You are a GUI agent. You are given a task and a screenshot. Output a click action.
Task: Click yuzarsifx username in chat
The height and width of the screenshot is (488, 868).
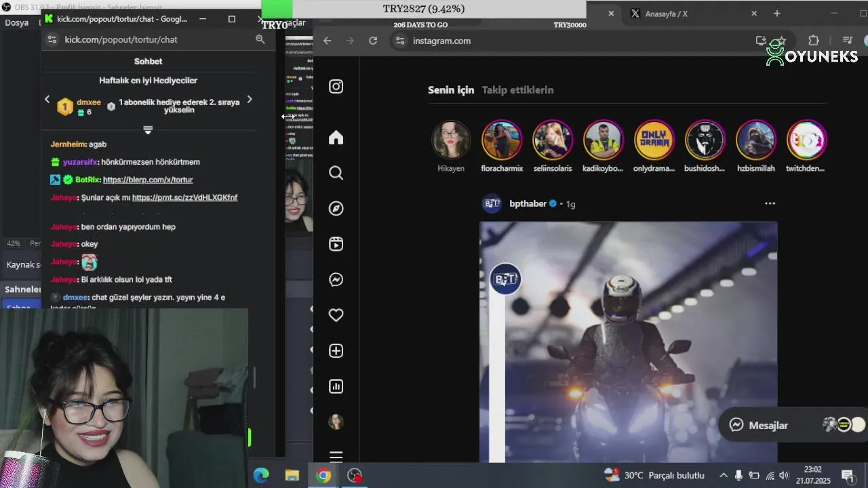(x=80, y=162)
